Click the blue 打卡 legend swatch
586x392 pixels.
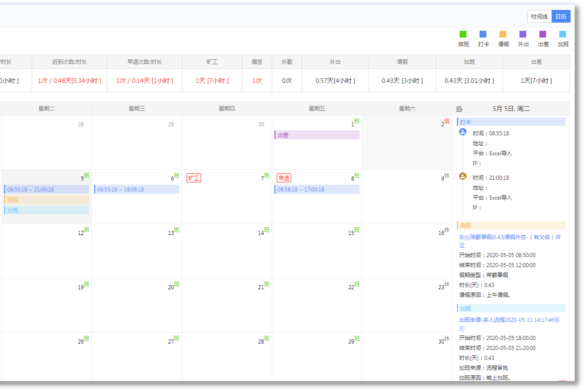[x=483, y=34]
